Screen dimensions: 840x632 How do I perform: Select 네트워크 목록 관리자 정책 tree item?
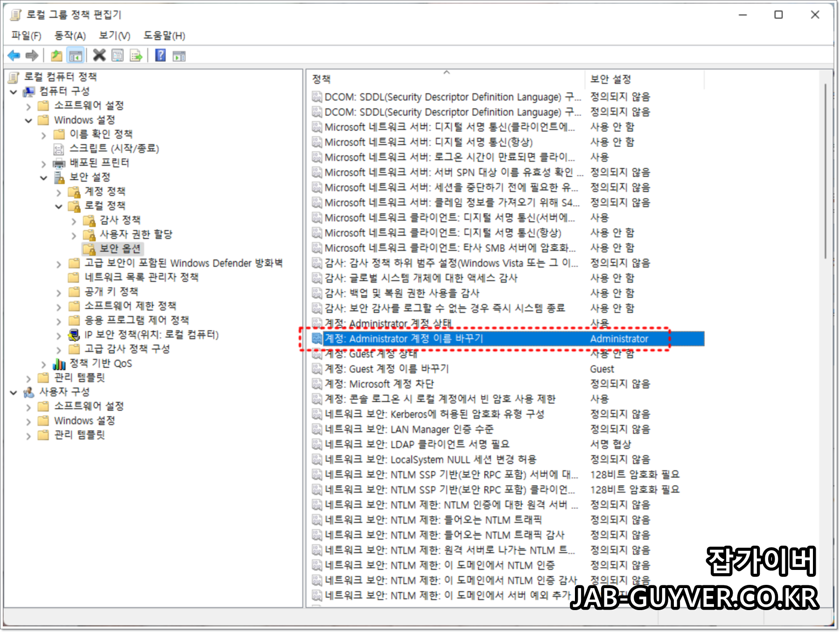coord(141,277)
